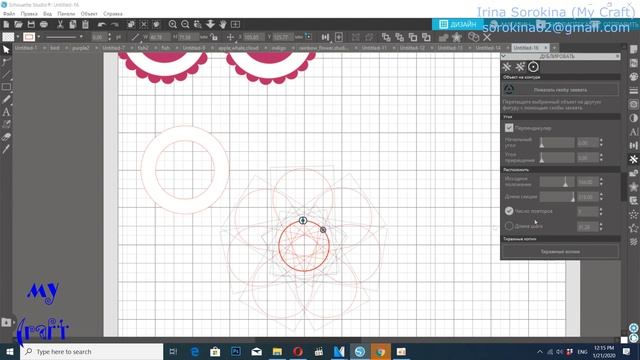640x360 pixels.
Task: Click the Fit to Page icon
Action: click(236, 24)
